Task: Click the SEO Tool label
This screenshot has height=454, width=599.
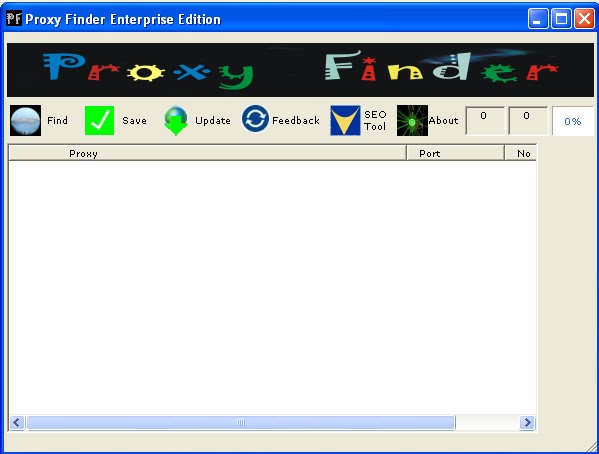Action: point(375,121)
